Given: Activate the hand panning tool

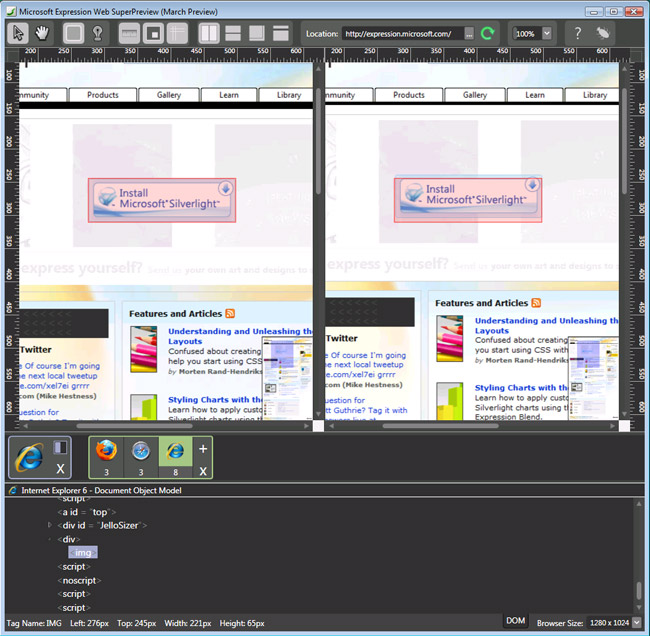Looking at the screenshot, I should tap(42, 33).
